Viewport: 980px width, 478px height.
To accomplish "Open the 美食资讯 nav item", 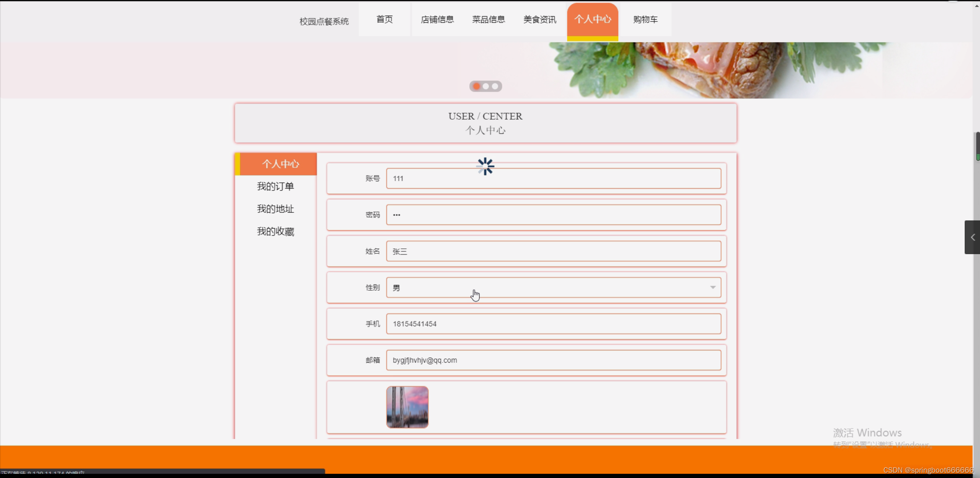I will pyautogui.click(x=540, y=20).
